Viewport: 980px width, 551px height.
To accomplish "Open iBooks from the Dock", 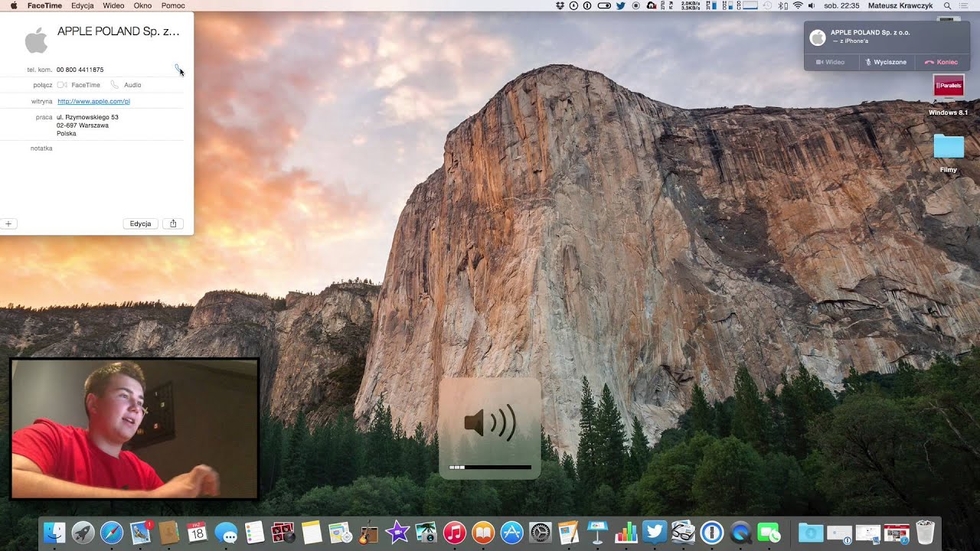I will click(483, 533).
